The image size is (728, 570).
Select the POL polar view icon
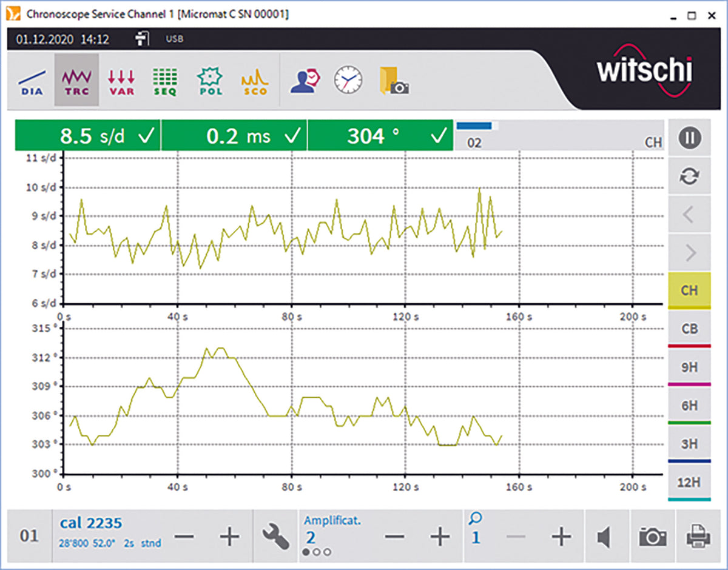tap(210, 81)
